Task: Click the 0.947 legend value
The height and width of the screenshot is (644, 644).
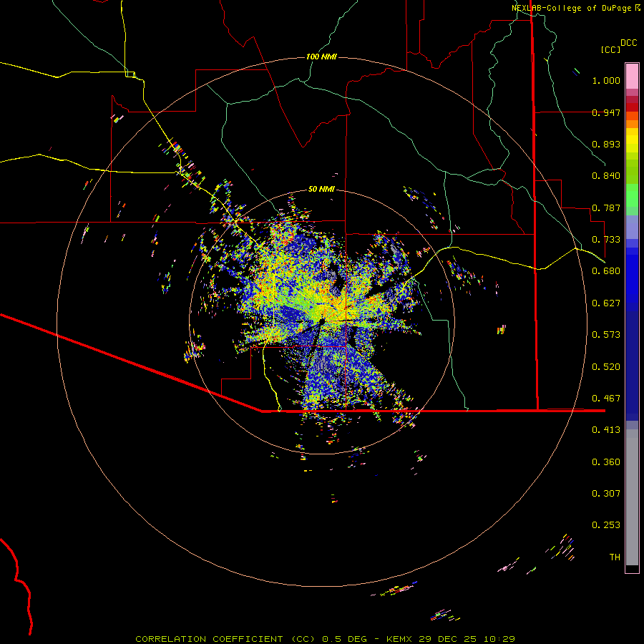Action: (x=606, y=112)
